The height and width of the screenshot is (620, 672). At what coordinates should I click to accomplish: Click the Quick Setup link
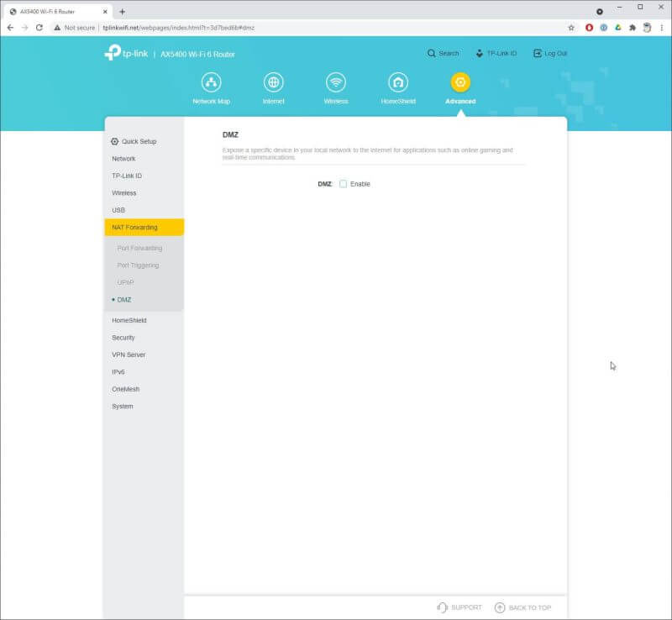click(x=139, y=141)
